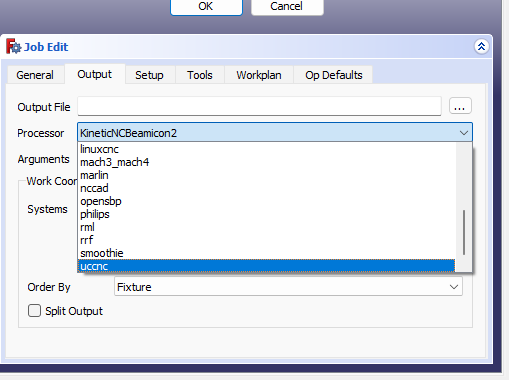Viewport: 509px width, 380px height.
Task: Select opensbp processor option
Action: (266, 201)
